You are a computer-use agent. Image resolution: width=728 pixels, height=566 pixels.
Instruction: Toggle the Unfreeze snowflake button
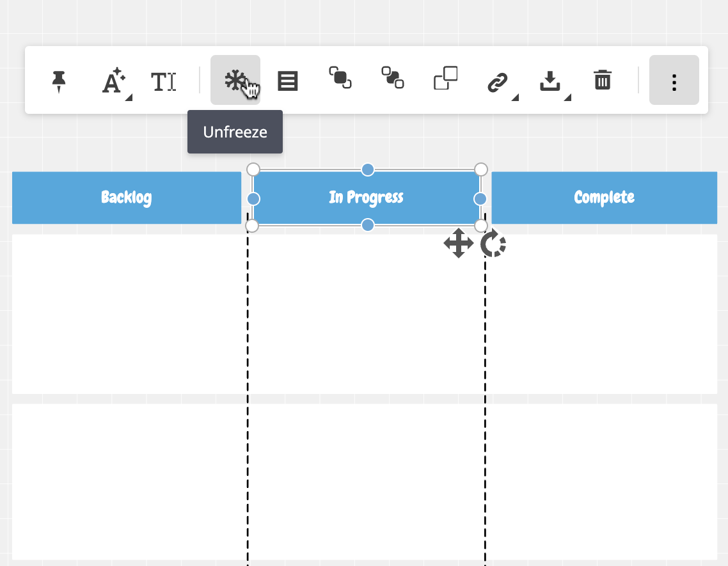(235, 80)
